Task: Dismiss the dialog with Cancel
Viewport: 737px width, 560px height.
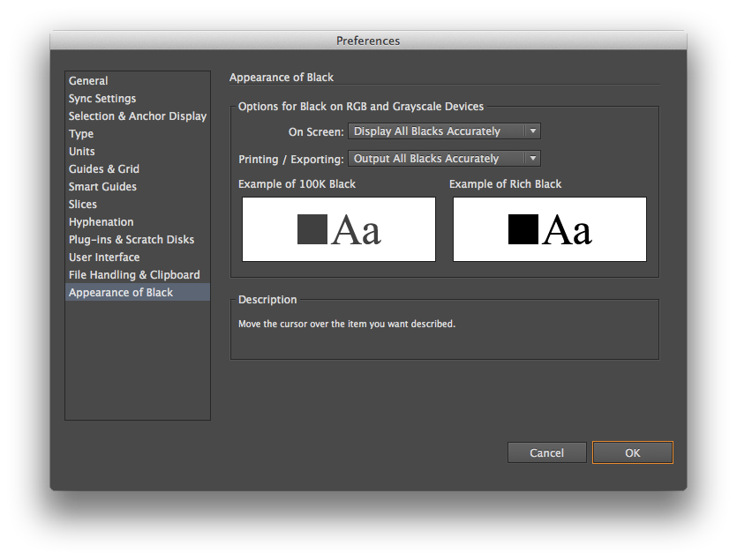Action: coord(546,452)
